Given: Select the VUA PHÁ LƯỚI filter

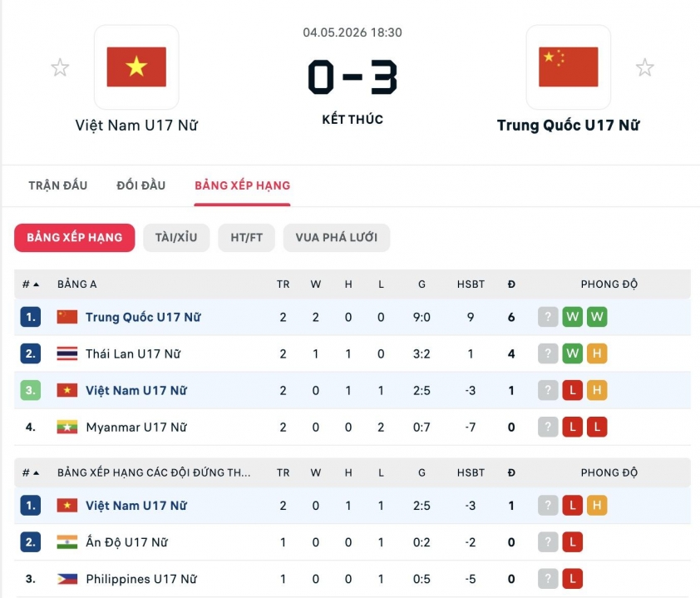Looking at the screenshot, I should click(337, 238).
